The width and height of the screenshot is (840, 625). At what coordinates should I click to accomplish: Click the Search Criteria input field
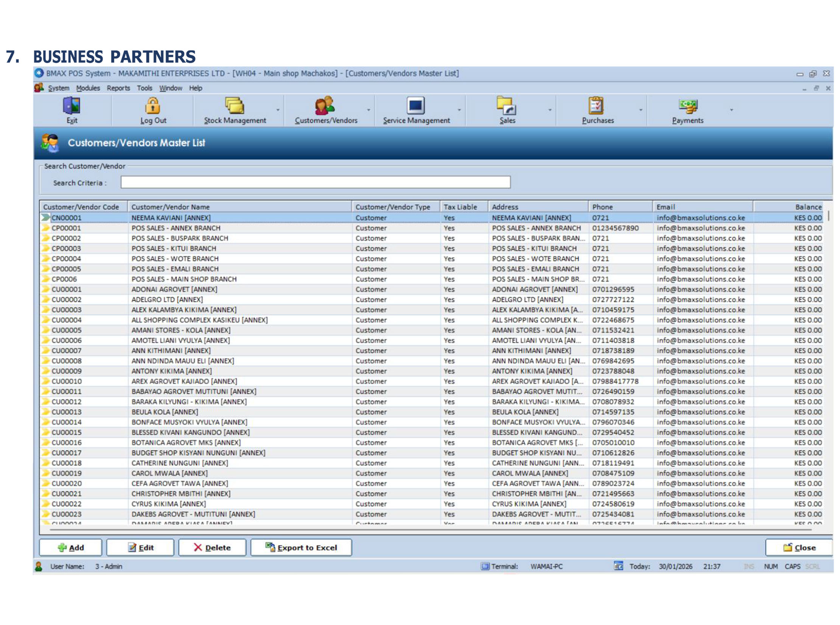tap(315, 182)
